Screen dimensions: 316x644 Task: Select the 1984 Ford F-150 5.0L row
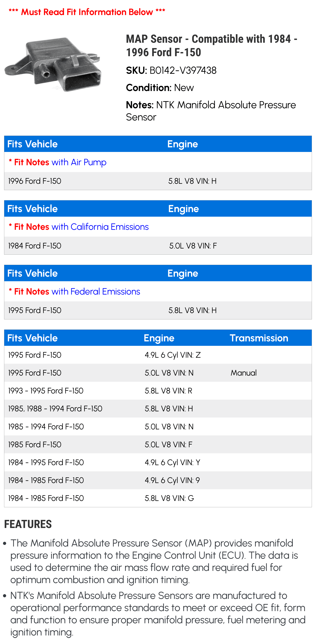coord(158,246)
